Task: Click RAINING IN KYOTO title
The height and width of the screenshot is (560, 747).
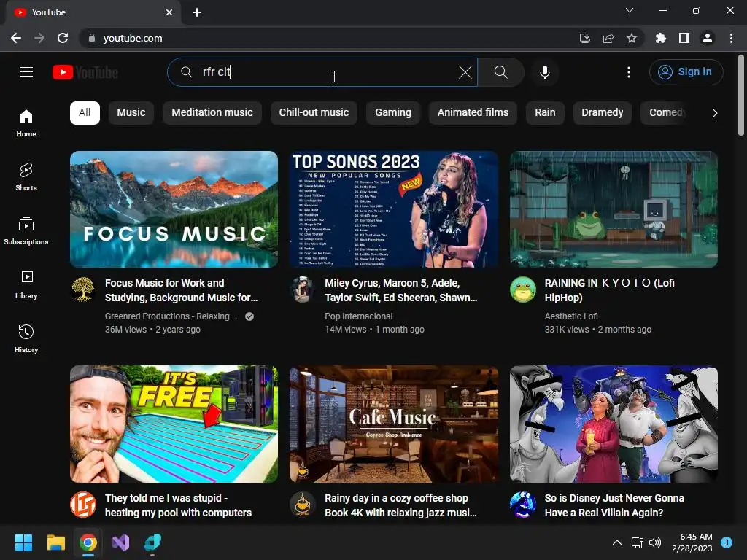Action: click(609, 290)
